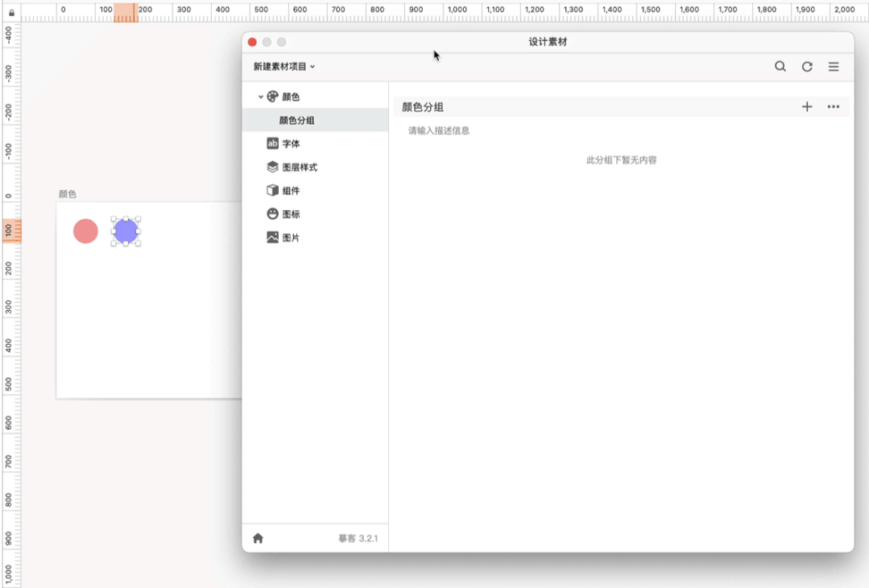The image size is (869, 588).
Task: Click the 设计素材 window title
Action: (548, 42)
